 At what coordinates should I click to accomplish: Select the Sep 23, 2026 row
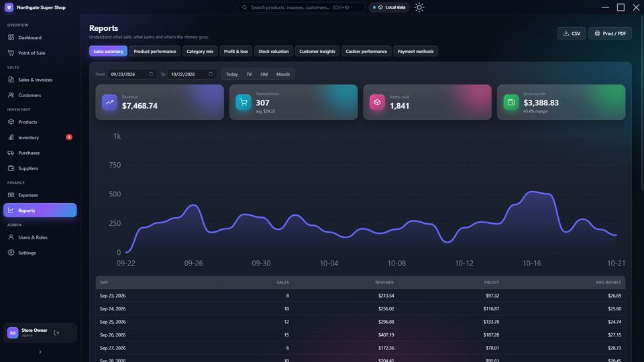[360, 296]
